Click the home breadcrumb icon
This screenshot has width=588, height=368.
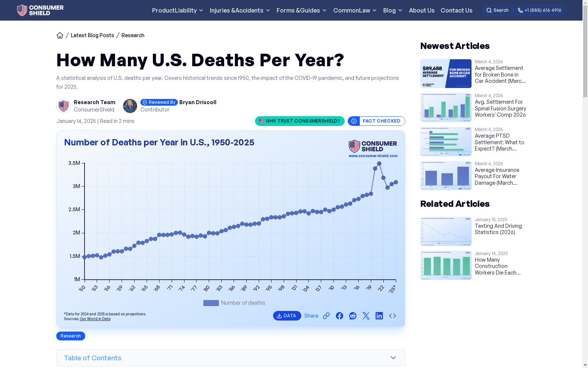tap(60, 35)
